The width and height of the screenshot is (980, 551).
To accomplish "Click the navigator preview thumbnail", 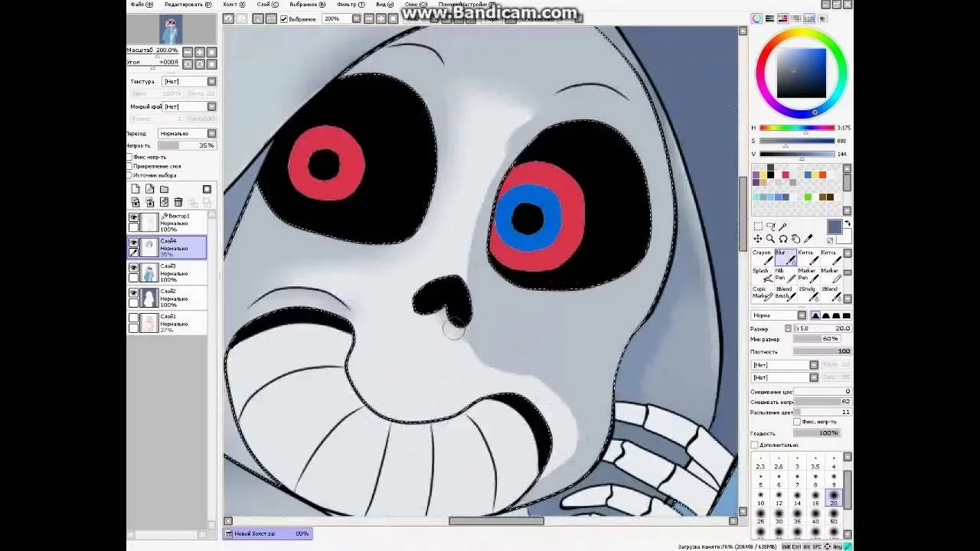I will click(x=171, y=29).
